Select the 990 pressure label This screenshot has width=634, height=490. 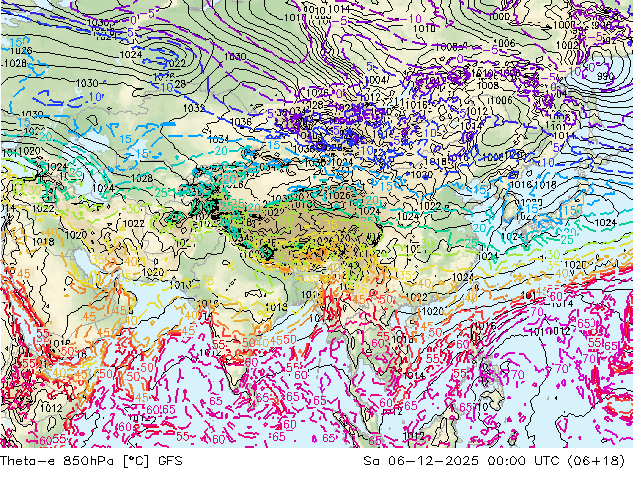tap(605, 76)
